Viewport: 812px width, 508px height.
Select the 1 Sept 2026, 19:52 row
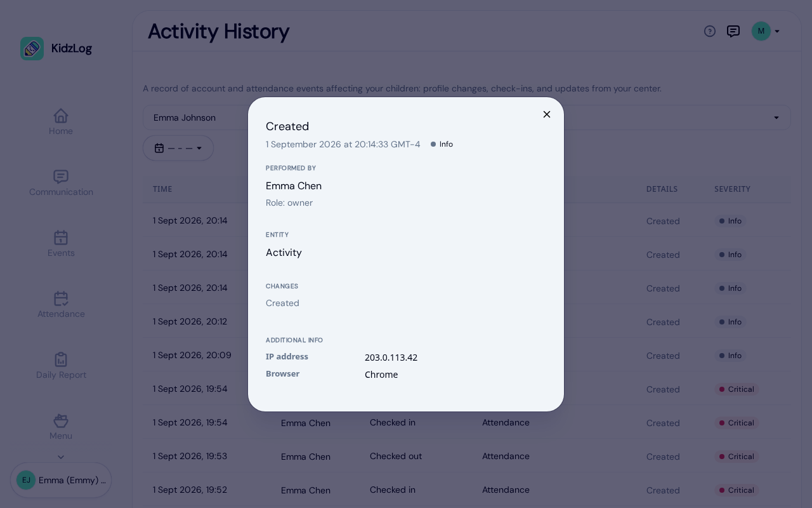467,490
